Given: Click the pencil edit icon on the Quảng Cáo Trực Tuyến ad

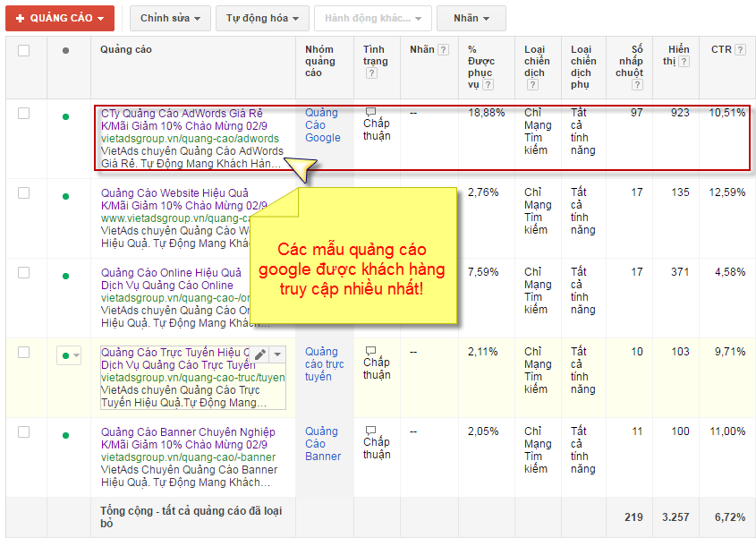Looking at the screenshot, I should coord(260,354).
